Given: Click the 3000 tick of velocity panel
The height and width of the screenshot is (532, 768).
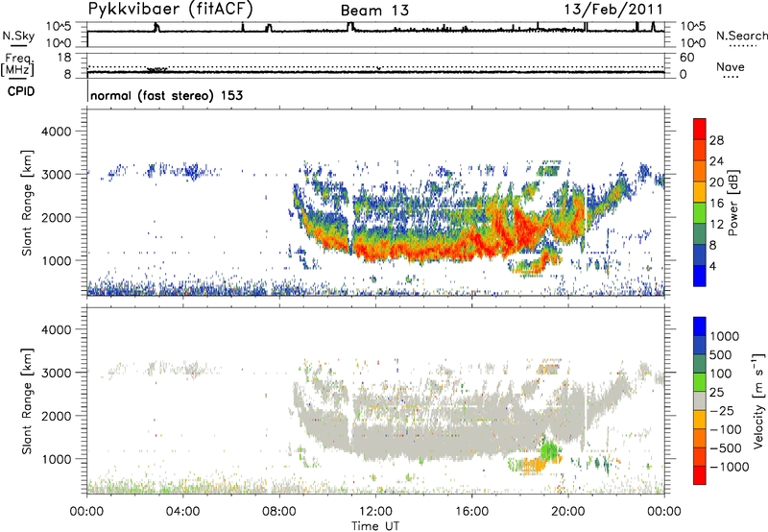Looking at the screenshot, I should point(56,373).
